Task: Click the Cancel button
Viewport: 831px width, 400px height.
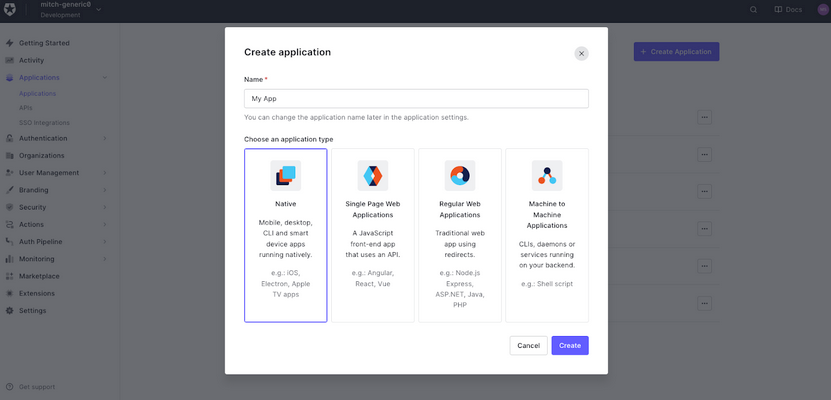Action: 528,345
